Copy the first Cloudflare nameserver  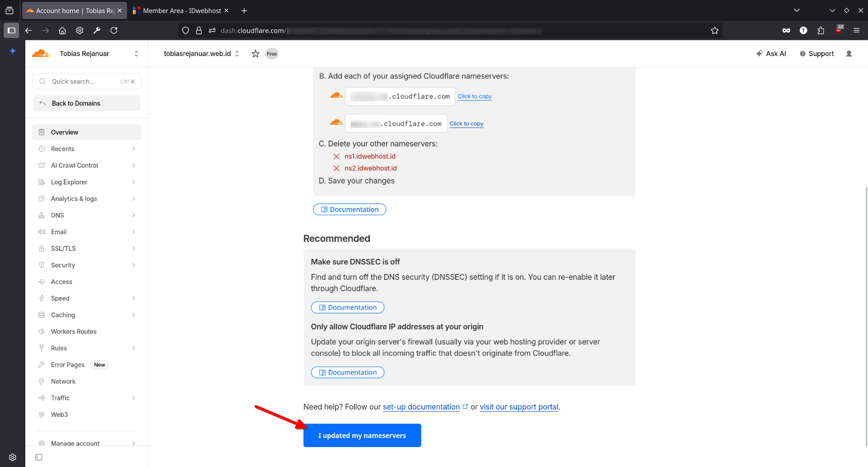click(x=474, y=96)
